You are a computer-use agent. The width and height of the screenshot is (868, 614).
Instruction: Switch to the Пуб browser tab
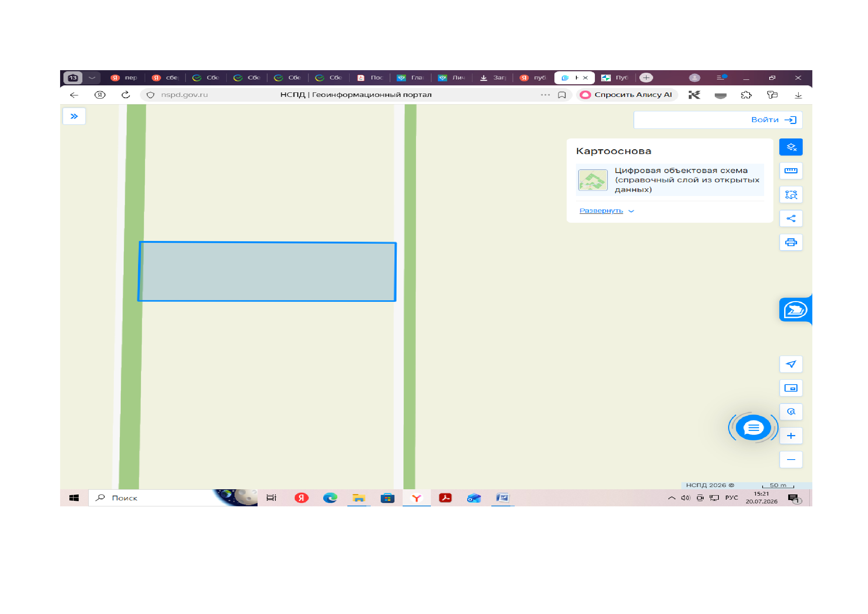coord(615,78)
